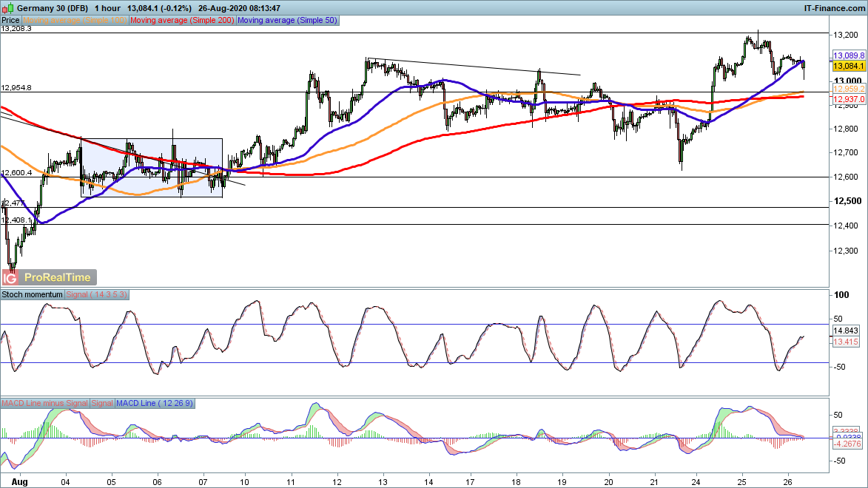
Task: Select the Price legend tab
Action: pos(11,21)
